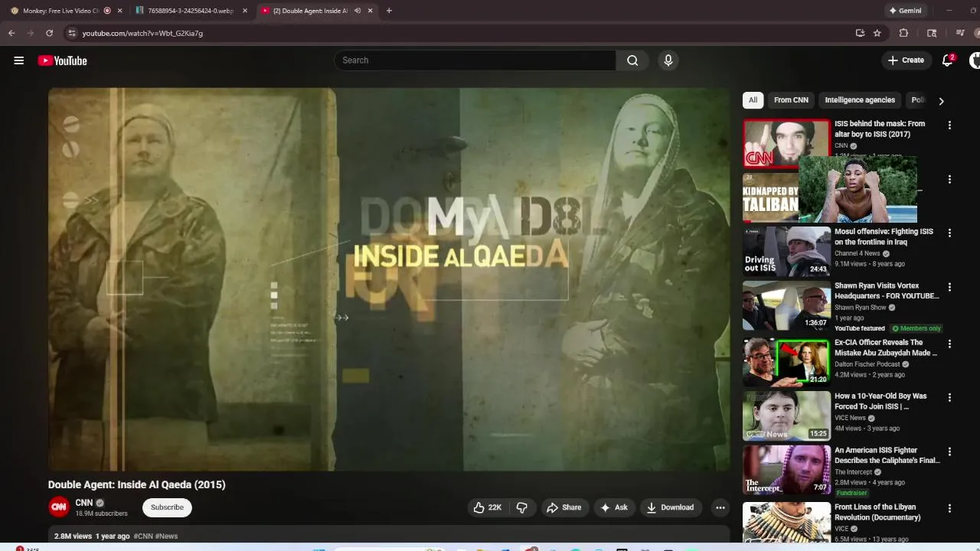The image size is (980, 551).
Task: Like the video (22K thumbs up)
Action: point(487,507)
